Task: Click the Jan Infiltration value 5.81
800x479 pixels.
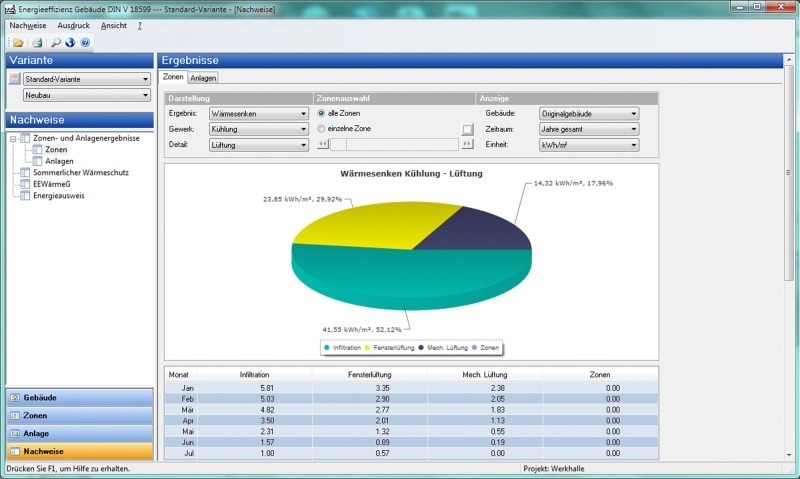Action: click(267, 388)
